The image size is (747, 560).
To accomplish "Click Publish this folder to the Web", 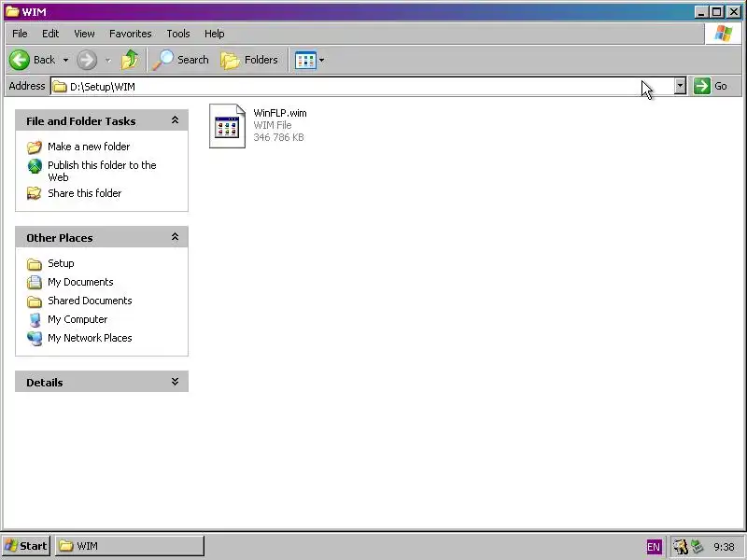I will [102, 171].
